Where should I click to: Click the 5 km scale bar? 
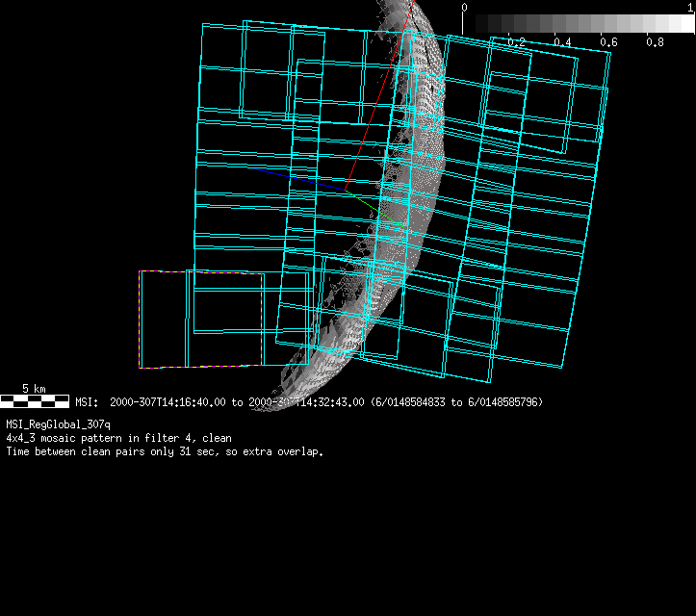tap(35, 400)
